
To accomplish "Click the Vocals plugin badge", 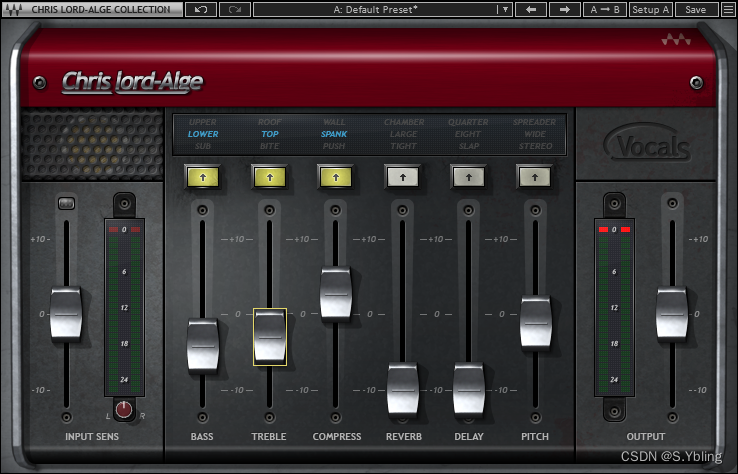I will coord(647,144).
